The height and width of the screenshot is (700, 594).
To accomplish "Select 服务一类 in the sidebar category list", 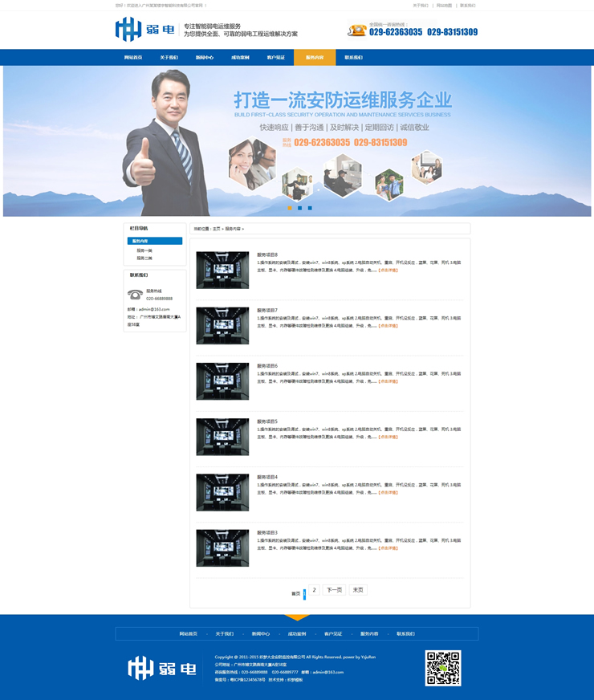I will tap(144, 250).
